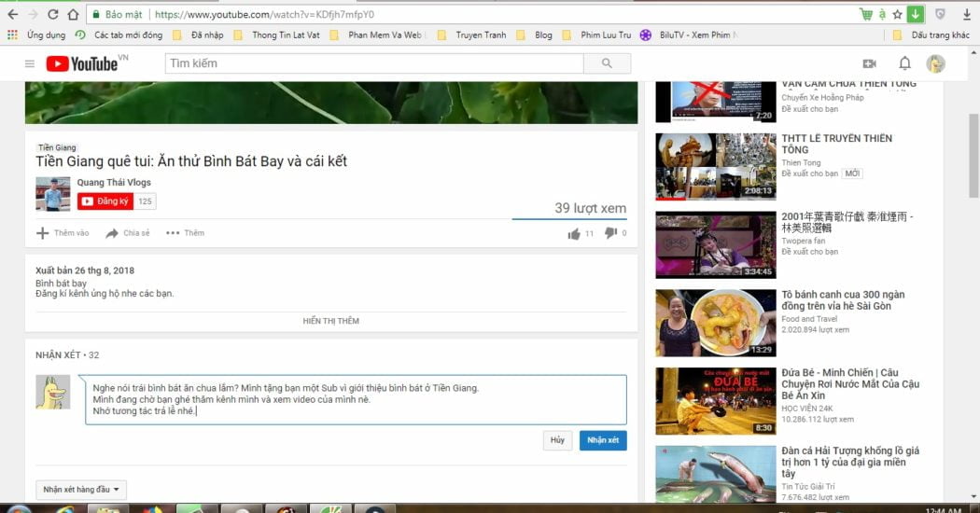Bookmark this page with the star icon
Screen dimensions: 980x513
[898, 14]
